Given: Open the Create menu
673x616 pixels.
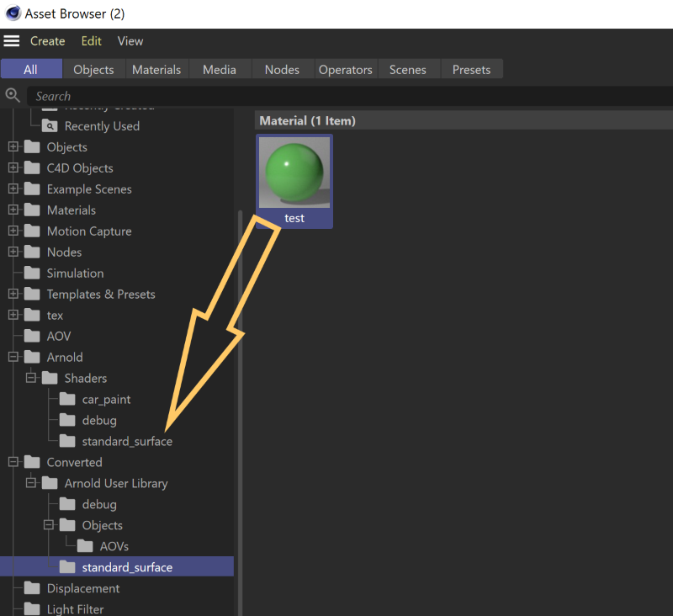Looking at the screenshot, I should pos(48,41).
